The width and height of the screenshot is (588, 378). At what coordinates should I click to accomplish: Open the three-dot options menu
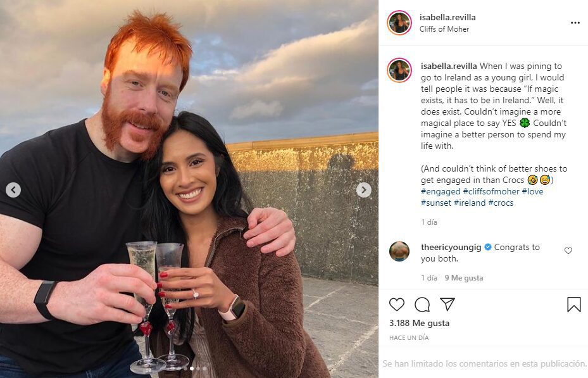coord(575,23)
